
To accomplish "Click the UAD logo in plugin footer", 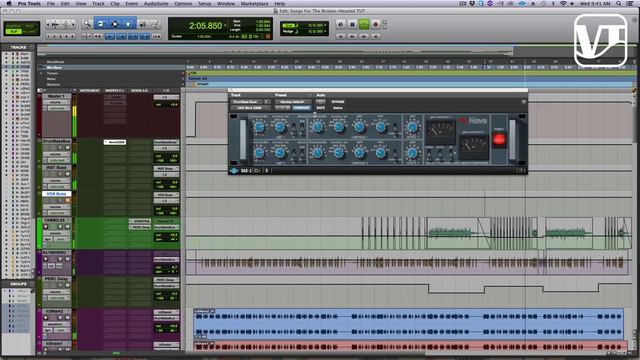I will point(234,171).
